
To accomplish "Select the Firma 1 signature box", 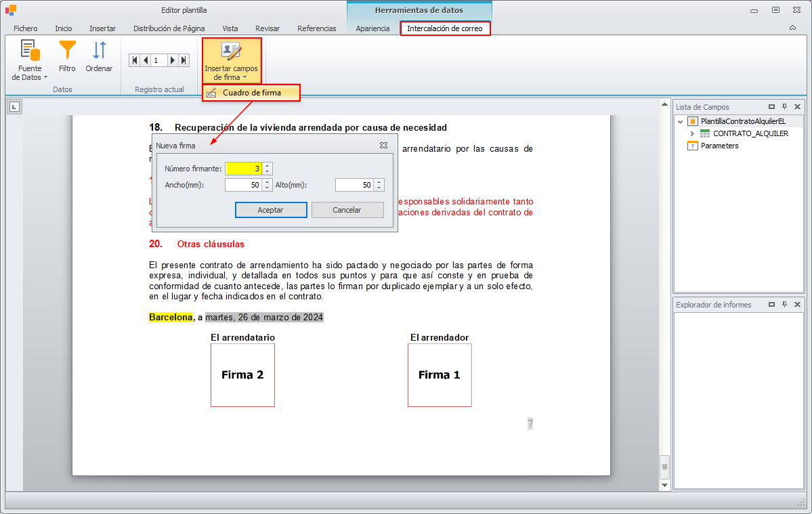I will pos(440,375).
